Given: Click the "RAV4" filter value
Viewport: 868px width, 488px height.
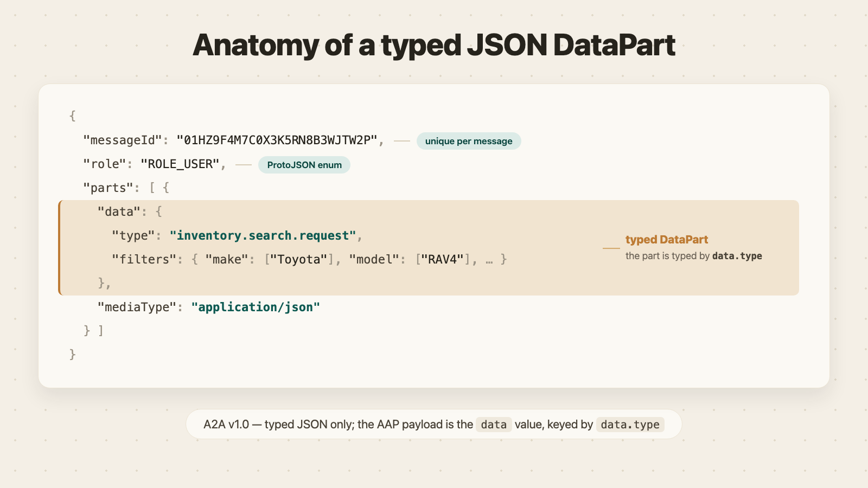Looking at the screenshot, I should point(443,260).
